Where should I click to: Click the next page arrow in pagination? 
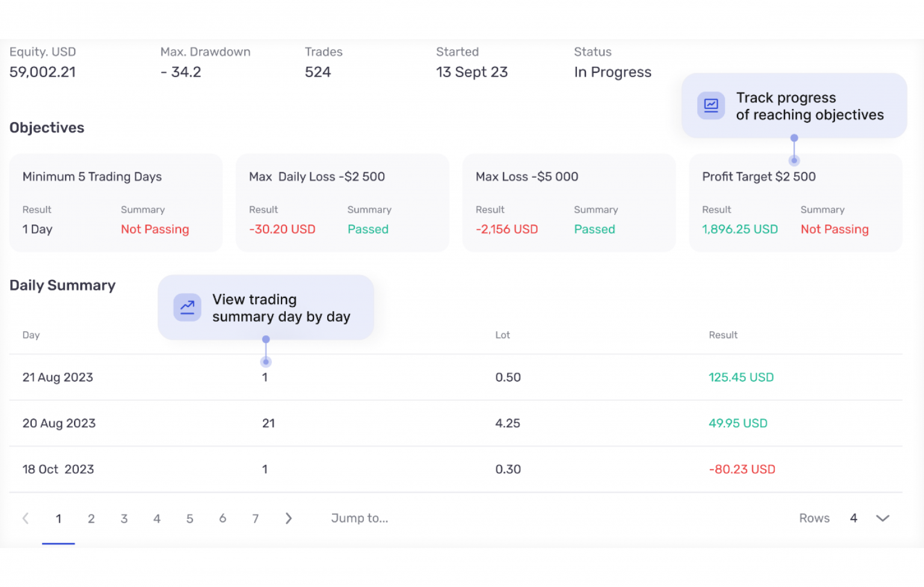point(289,518)
